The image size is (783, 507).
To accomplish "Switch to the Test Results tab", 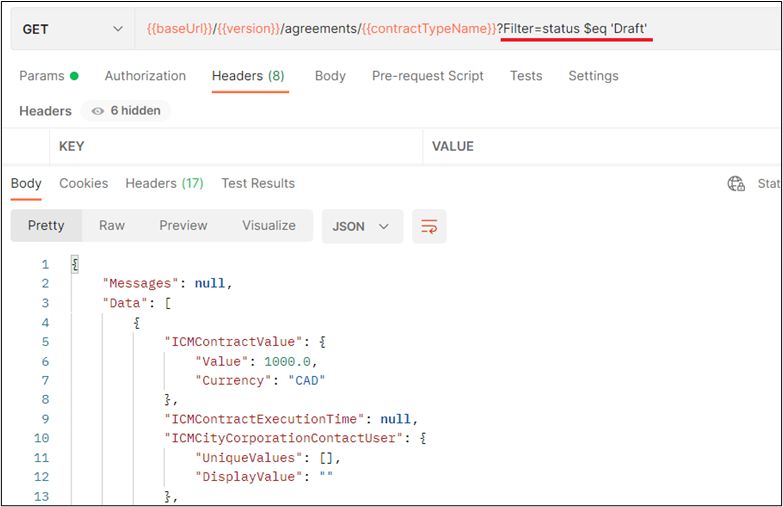I will pos(258,183).
